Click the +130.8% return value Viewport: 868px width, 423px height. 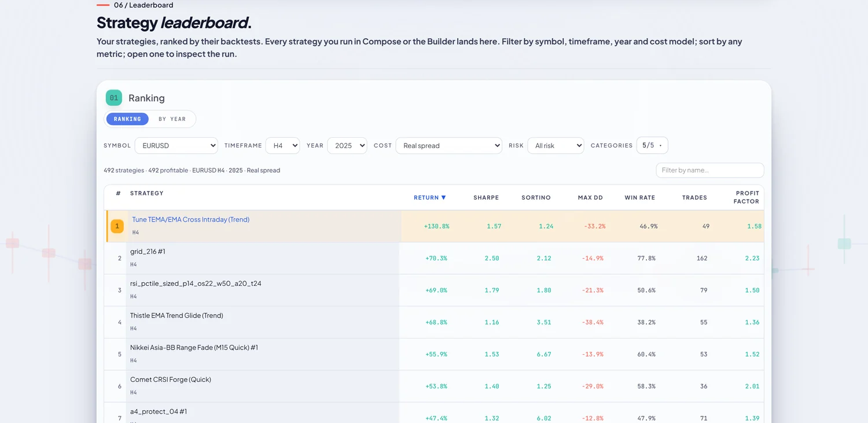pyautogui.click(x=436, y=226)
